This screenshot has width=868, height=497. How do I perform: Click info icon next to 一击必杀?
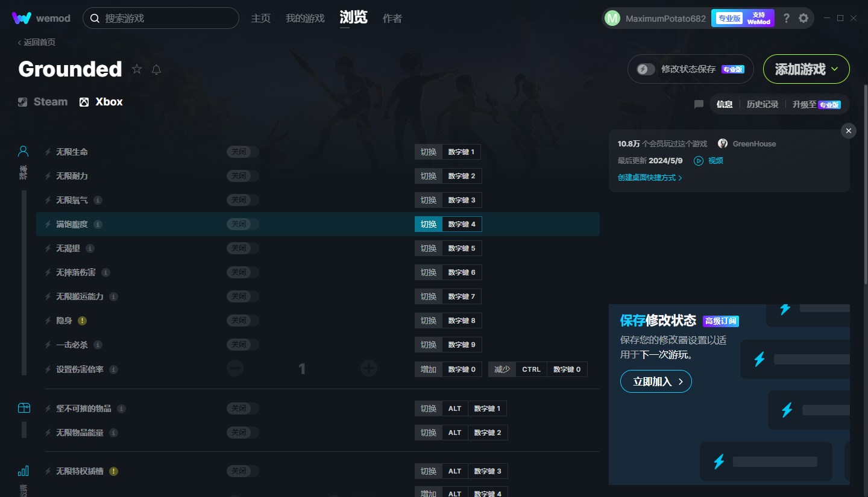tap(98, 345)
